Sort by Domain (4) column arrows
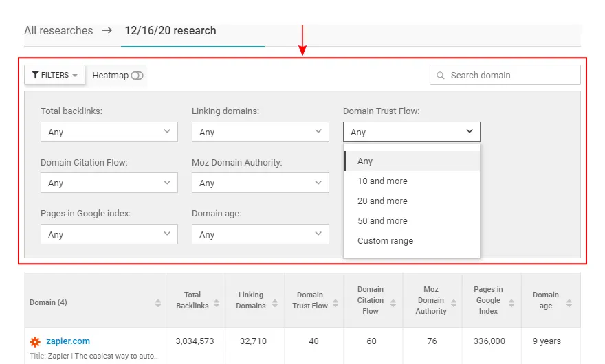The image size is (605, 364). [158, 303]
